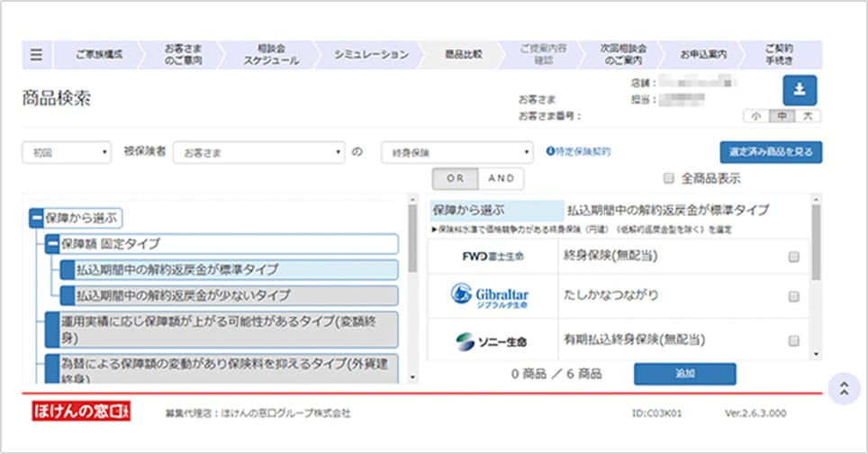This screenshot has height=454, width=868.
Task: Go to the シミュレーション step tab
Action: [x=371, y=54]
